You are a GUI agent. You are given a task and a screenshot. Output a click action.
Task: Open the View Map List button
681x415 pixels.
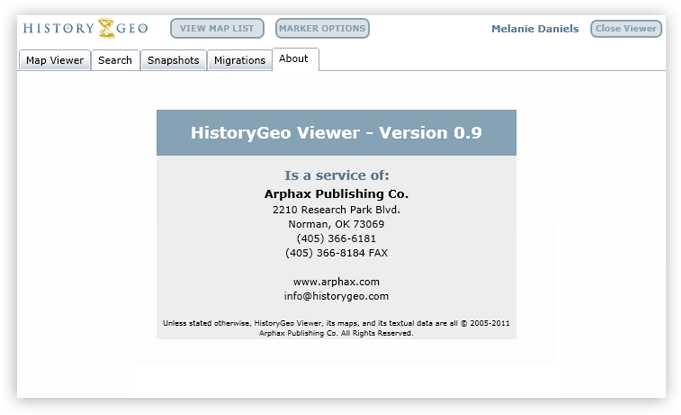(217, 28)
